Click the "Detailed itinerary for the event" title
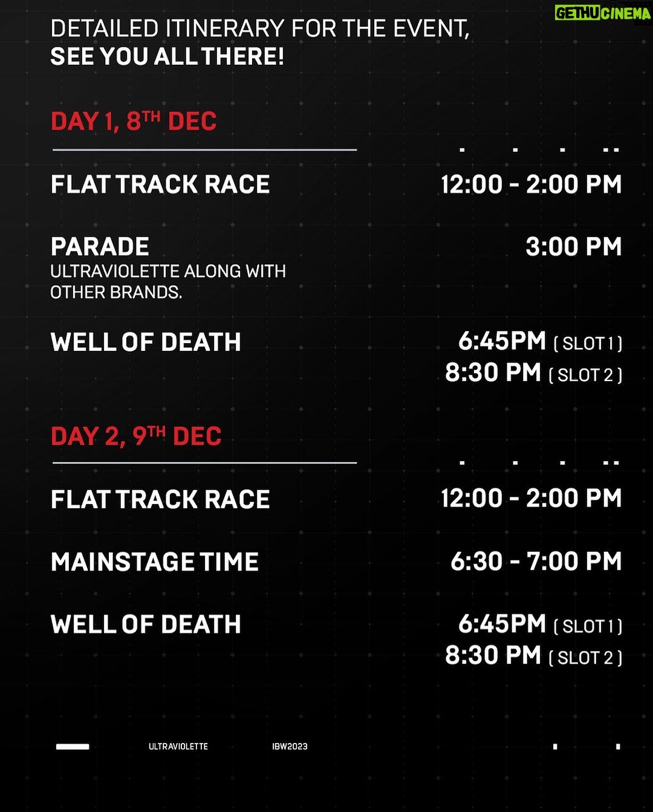Screen dimensions: 653x812 click(260, 28)
